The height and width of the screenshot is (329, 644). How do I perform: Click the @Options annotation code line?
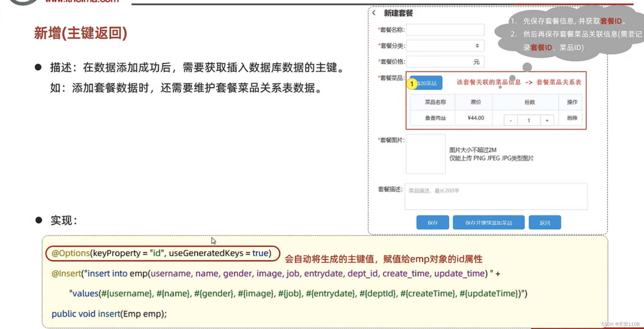(x=162, y=253)
